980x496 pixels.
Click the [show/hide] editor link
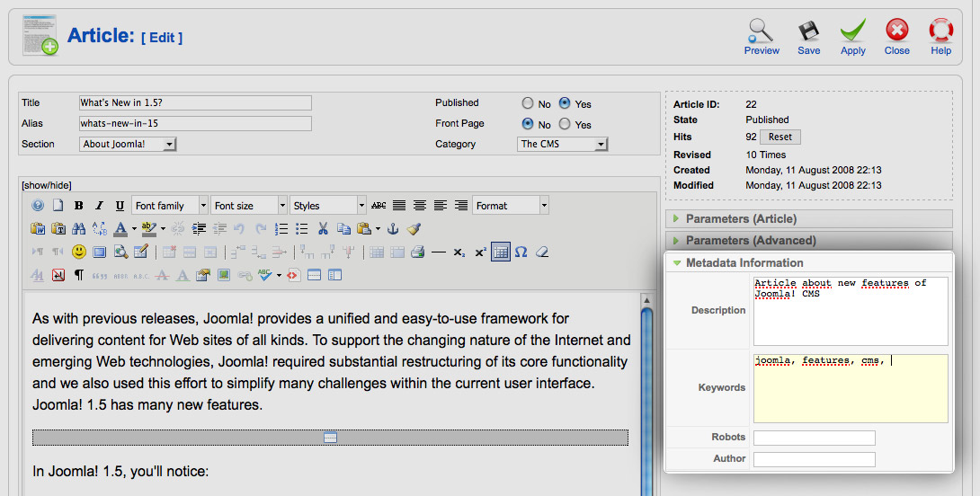(x=46, y=185)
